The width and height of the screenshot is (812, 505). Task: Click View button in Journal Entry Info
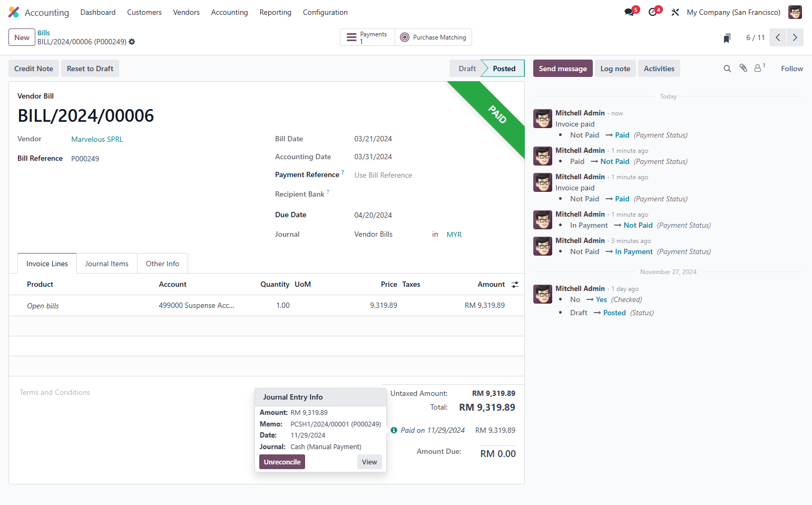(369, 462)
